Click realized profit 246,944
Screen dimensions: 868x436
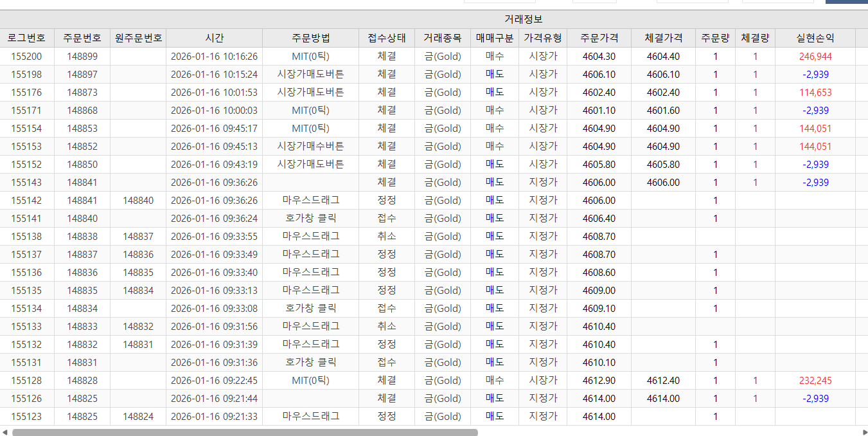coord(815,57)
